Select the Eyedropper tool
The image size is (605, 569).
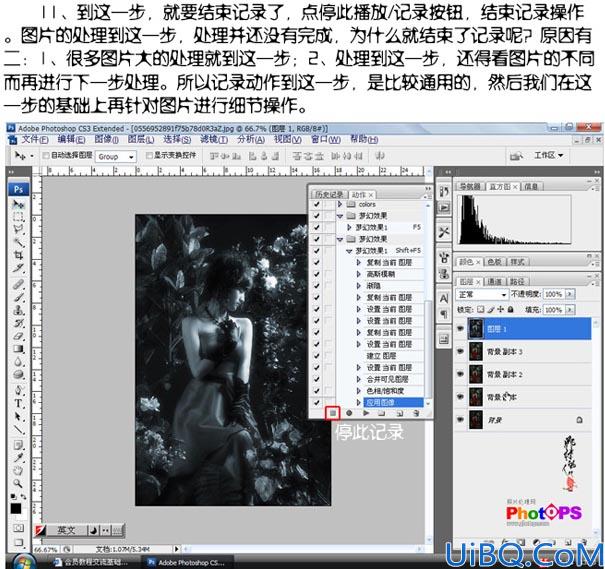point(18,458)
